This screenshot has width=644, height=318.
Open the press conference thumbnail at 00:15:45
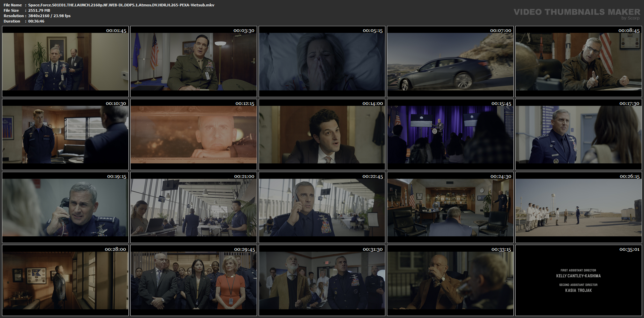450,134
